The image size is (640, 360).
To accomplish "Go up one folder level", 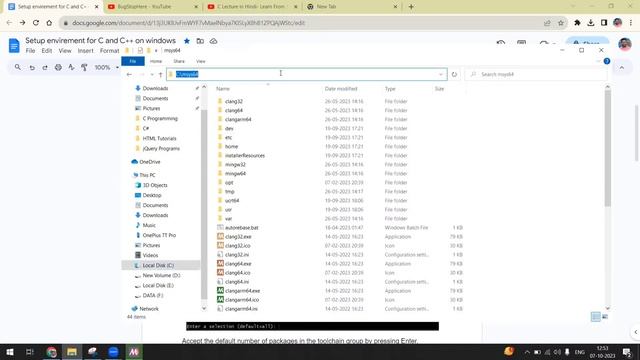I will coord(160,74).
